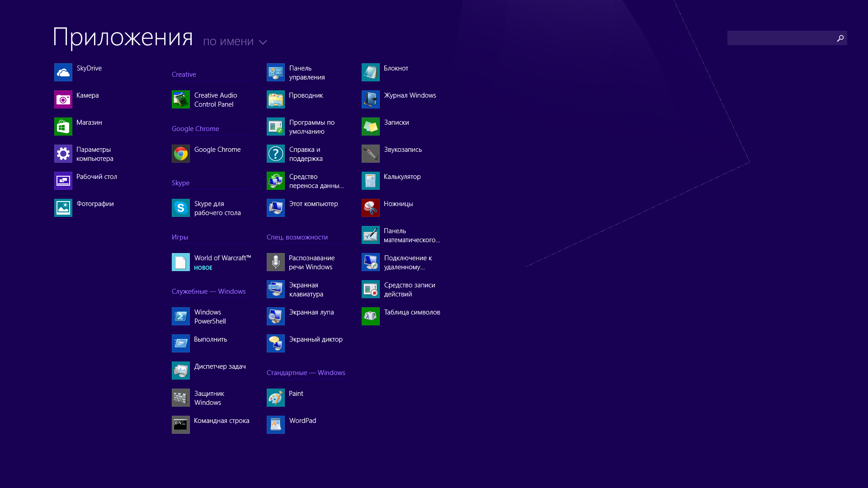Select the 'Стандартные — Windows' group header

point(306,373)
